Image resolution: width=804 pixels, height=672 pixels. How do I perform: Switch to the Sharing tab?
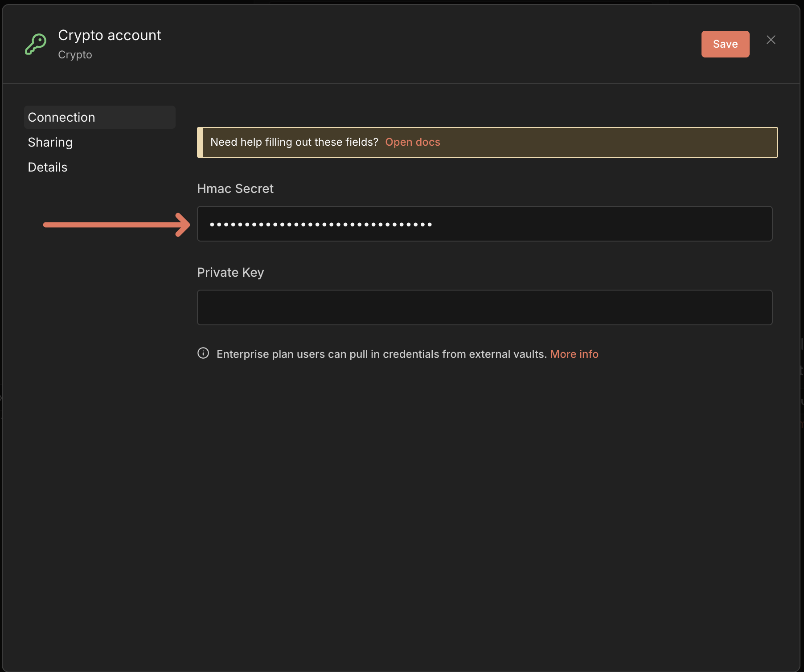coord(50,142)
